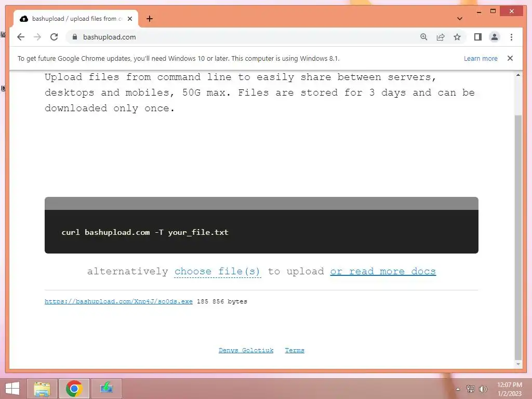View site info via the lock icon
532x399 pixels.
point(75,37)
